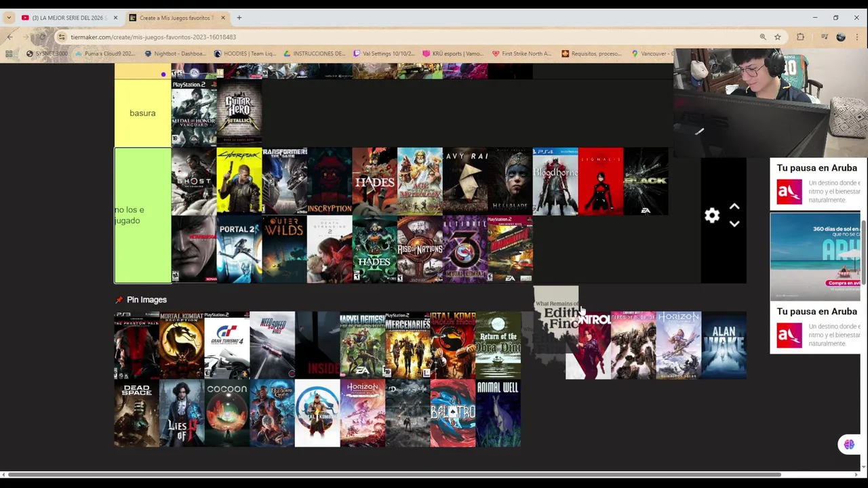Select the Cyberpunk cover in the green tier
The image size is (868, 488).
tap(239, 181)
